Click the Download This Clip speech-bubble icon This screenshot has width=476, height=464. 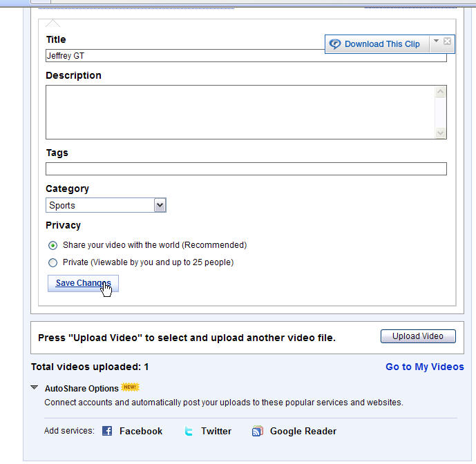(335, 44)
